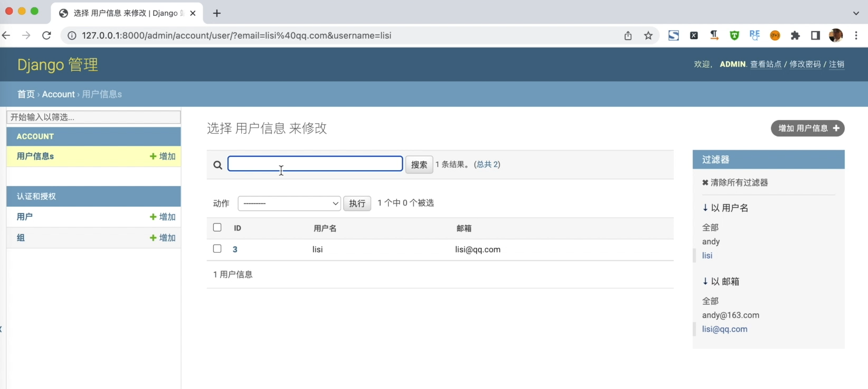Click the search magnifier icon
868x389 pixels.
coord(218,165)
